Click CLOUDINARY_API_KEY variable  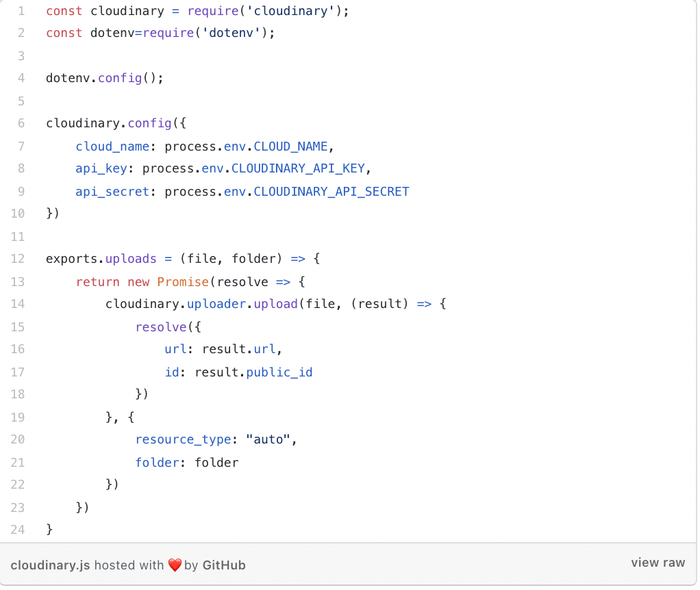(x=298, y=168)
